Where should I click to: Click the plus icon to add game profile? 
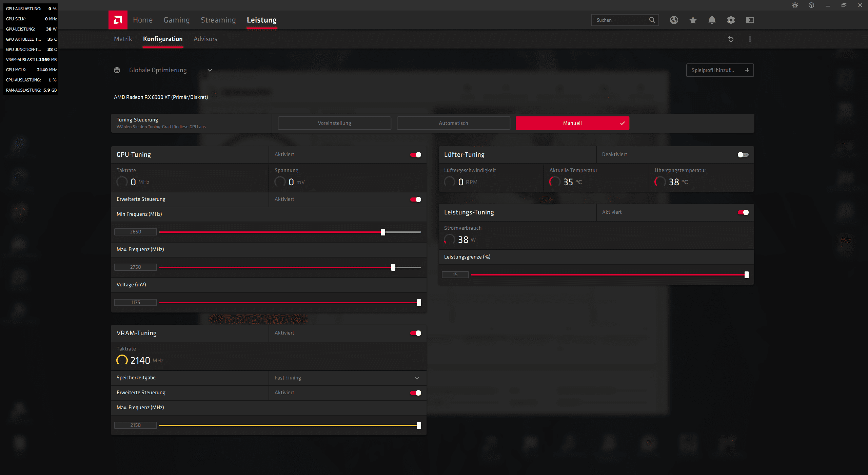click(747, 70)
